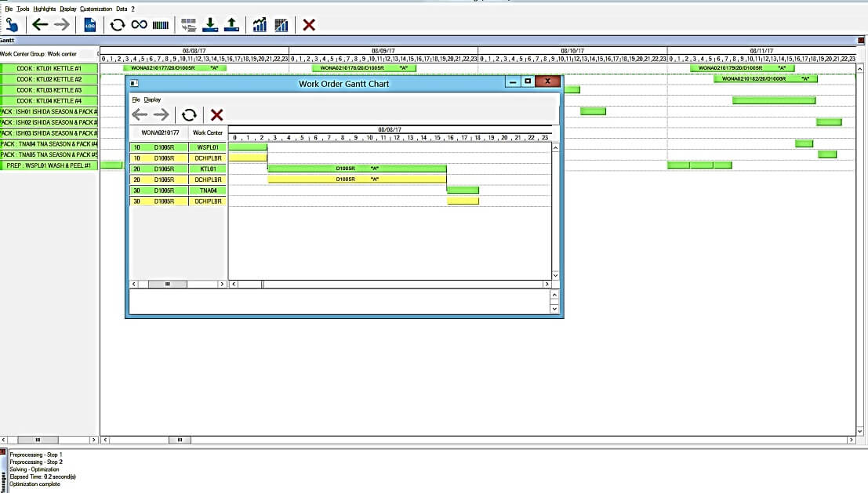868x493 pixels.
Task: Click the red X cancel icon in the toolbar
Action: (x=307, y=24)
